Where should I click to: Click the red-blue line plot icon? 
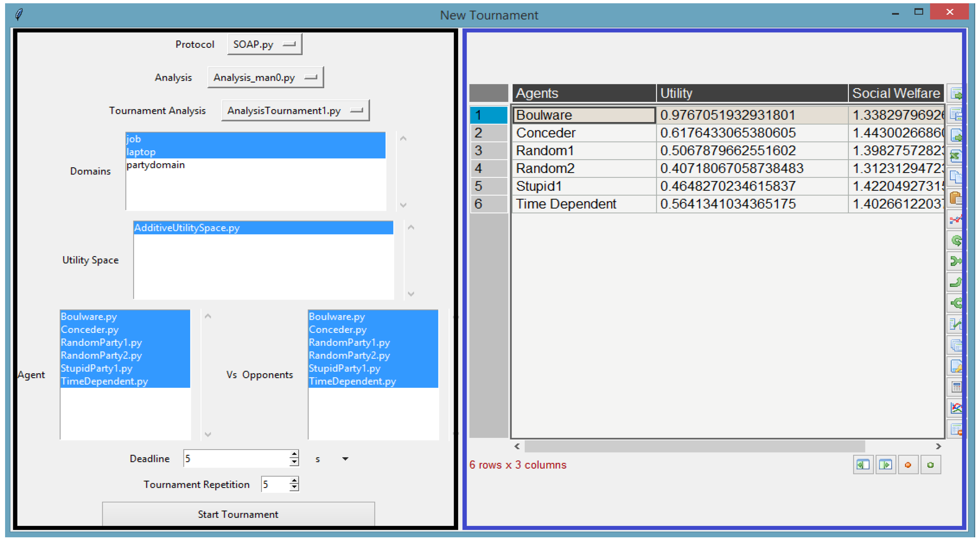pyautogui.click(x=955, y=219)
